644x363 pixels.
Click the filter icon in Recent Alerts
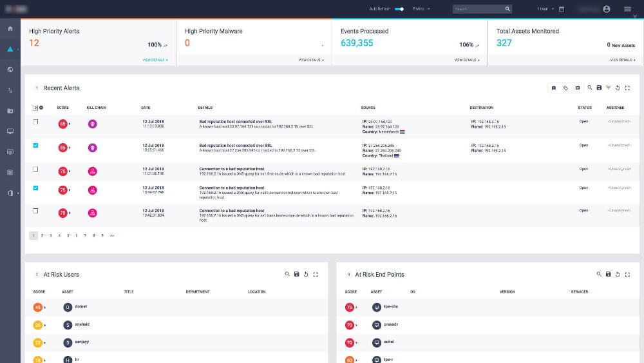[x=609, y=88]
